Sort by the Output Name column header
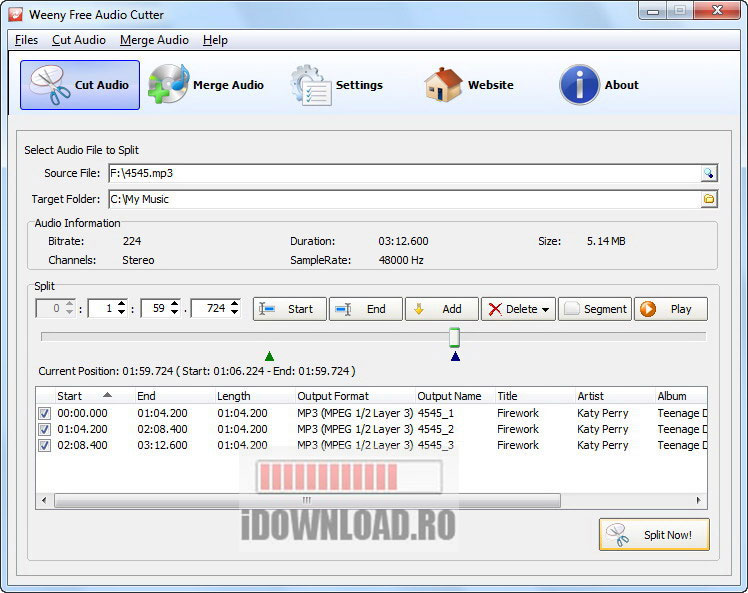This screenshot has width=748, height=593. 455,396
